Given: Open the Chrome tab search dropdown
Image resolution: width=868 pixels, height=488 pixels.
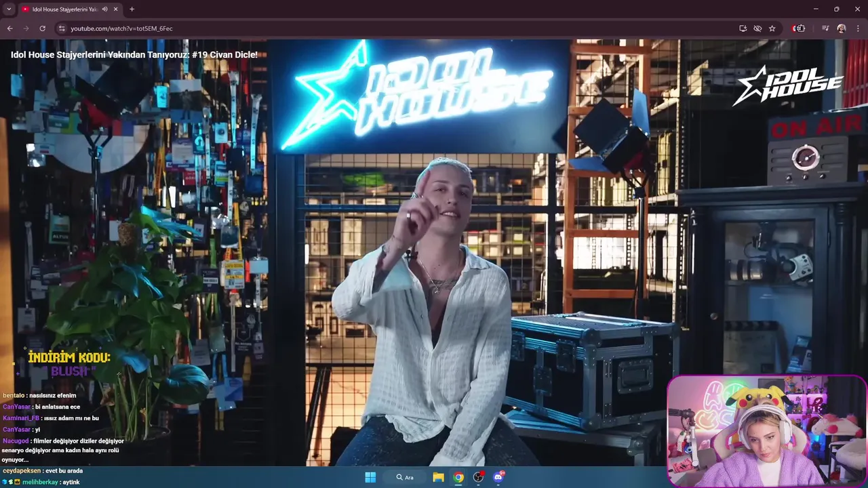Looking at the screenshot, I should 9,9.
